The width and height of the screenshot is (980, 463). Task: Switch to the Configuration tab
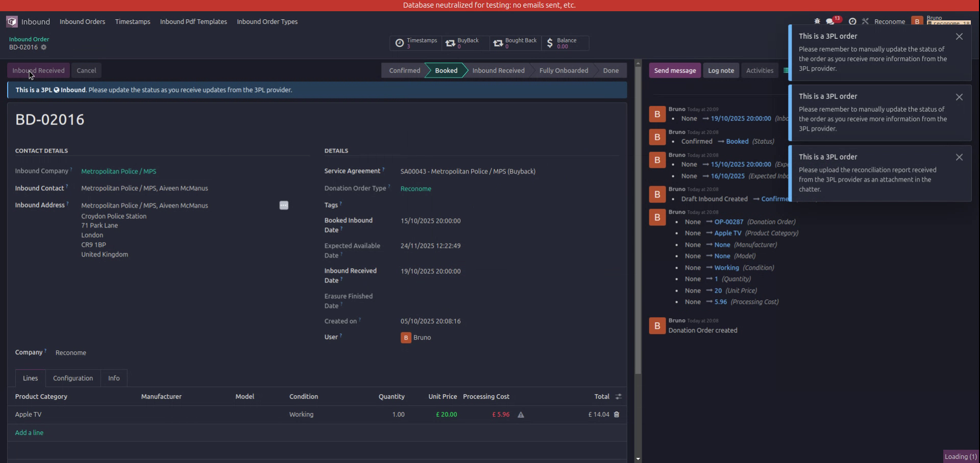[72, 378]
